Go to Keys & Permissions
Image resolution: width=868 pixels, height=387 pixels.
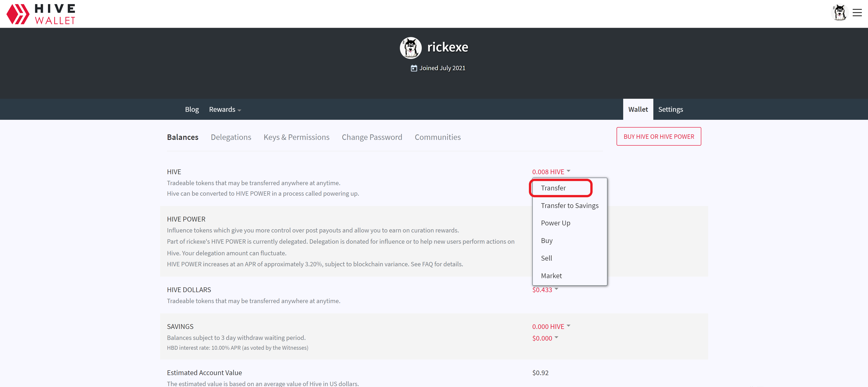click(x=296, y=137)
